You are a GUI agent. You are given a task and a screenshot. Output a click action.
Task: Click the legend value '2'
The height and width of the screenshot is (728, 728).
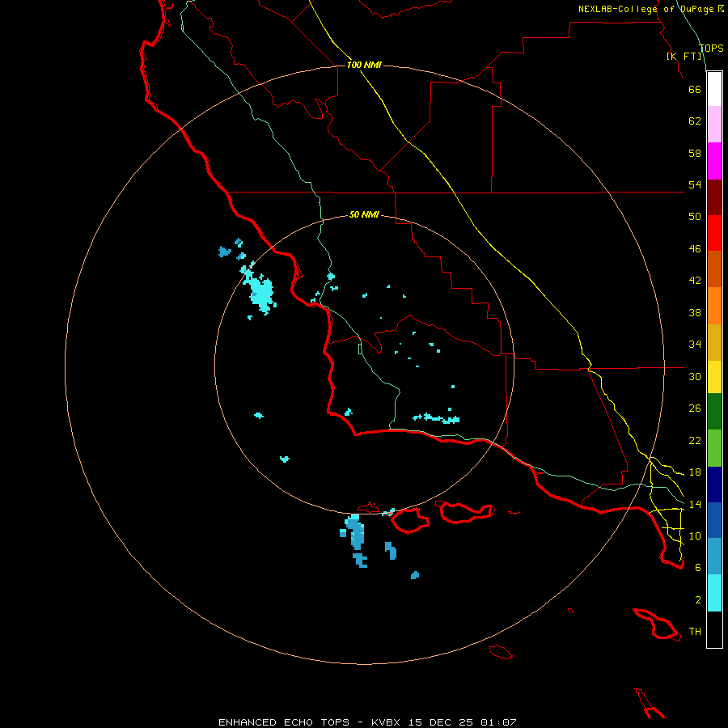tap(698, 600)
